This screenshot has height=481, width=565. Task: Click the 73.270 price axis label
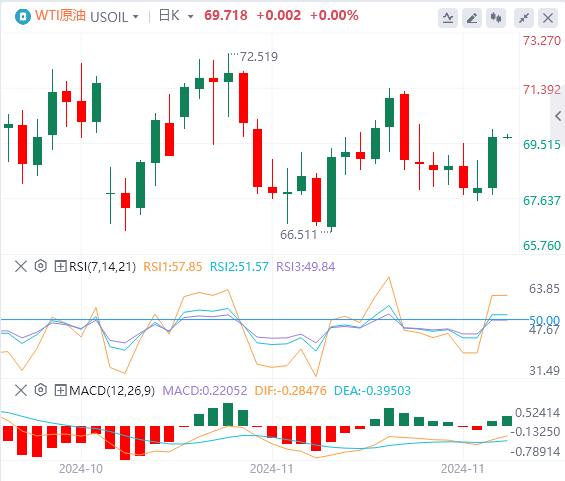tap(542, 41)
